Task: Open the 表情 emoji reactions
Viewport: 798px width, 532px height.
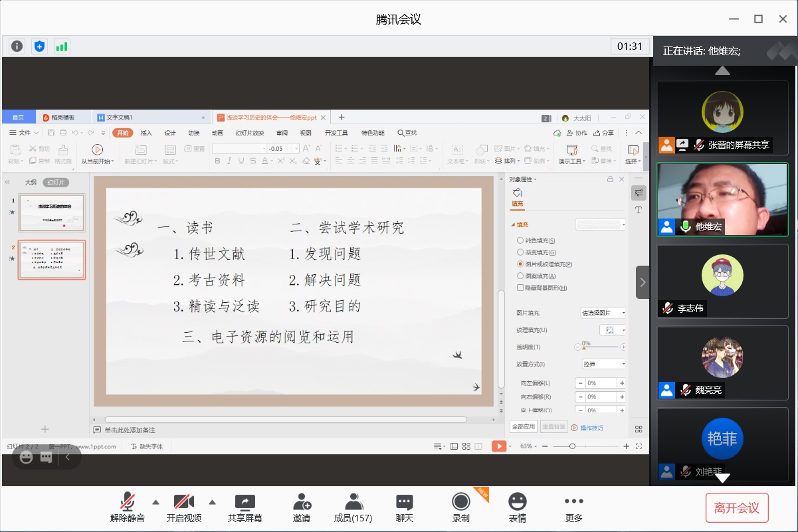Action: 517,508
